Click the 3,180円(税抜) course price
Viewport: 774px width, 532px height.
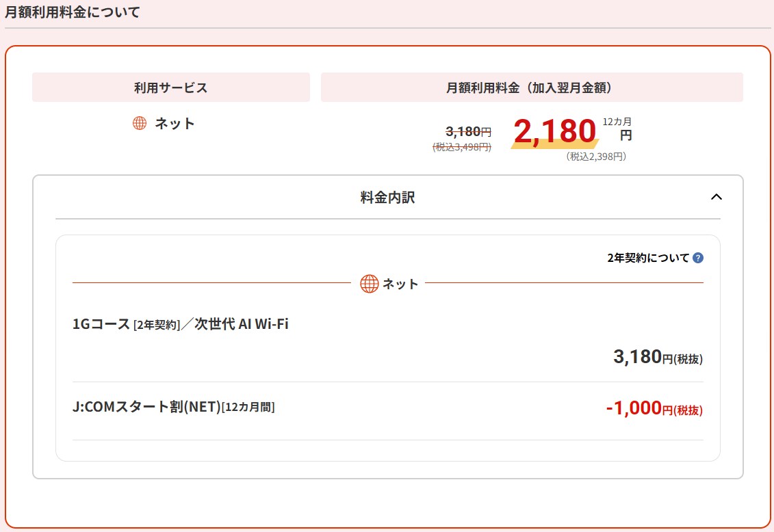[x=658, y=357]
